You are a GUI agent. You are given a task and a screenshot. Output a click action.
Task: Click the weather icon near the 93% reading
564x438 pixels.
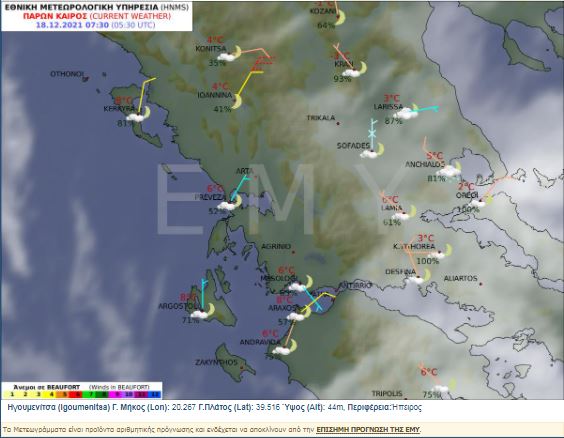coord(354,70)
